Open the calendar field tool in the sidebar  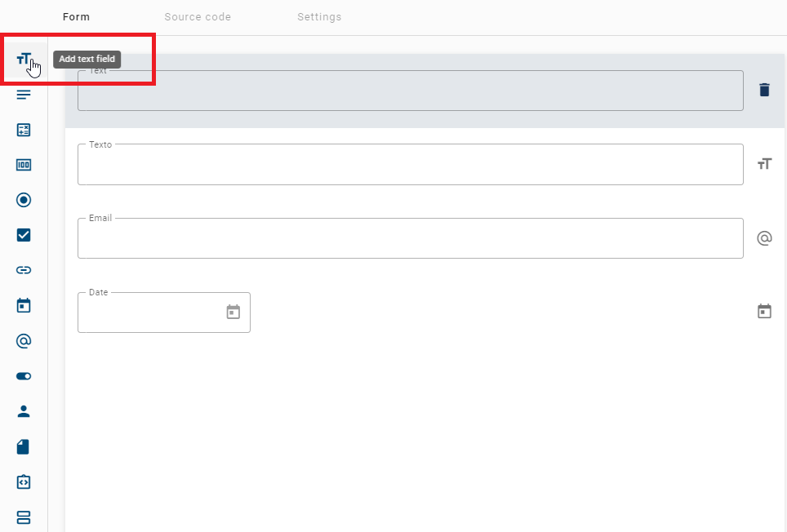pyautogui.click(x=24, y=305)
